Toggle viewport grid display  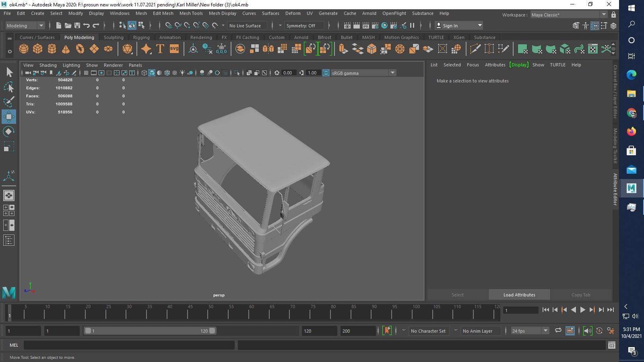click(86, 73)
